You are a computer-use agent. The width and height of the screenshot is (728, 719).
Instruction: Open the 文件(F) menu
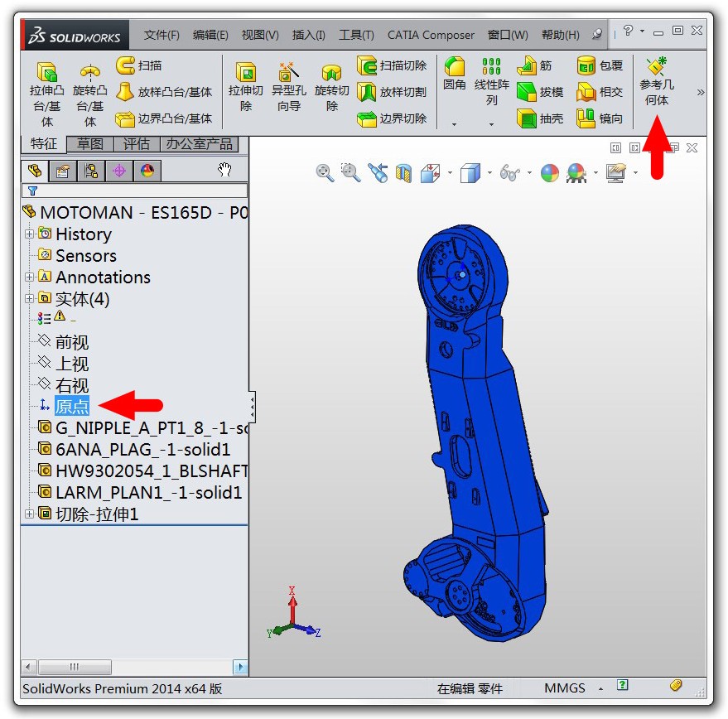tap(162, 36)
